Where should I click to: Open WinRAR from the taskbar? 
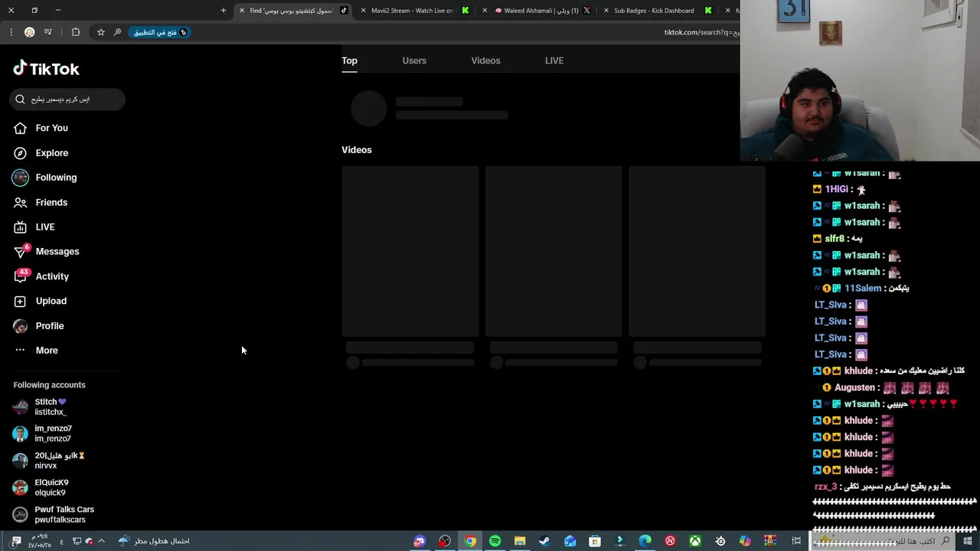(770, 541)
